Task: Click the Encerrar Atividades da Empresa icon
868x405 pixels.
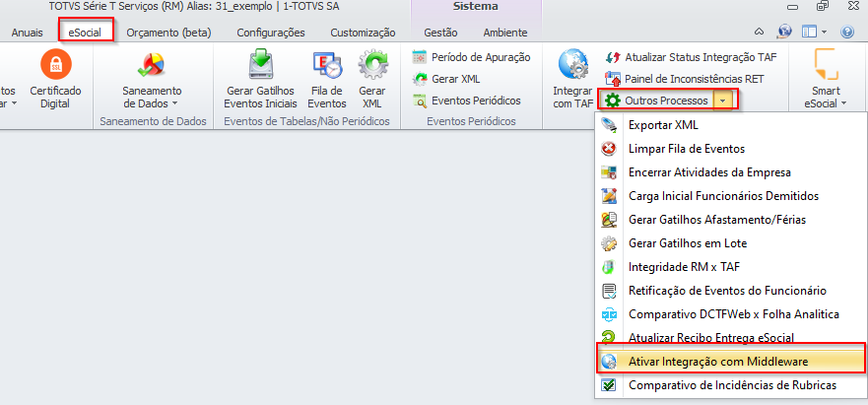Action: 609,172
